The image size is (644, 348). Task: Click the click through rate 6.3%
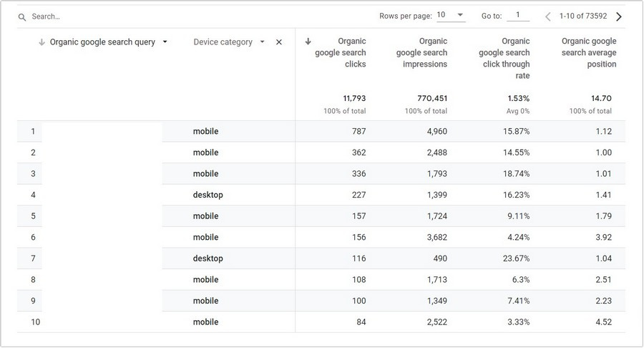coord(520,279)
